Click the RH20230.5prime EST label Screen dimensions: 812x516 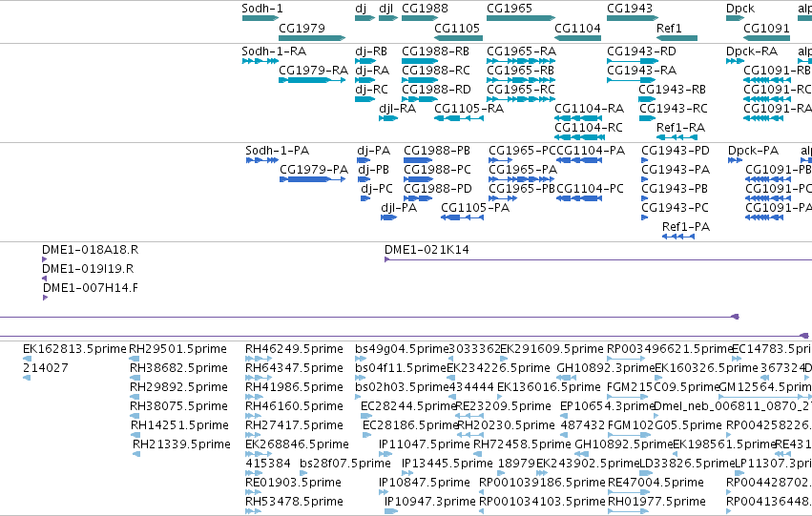506,424
